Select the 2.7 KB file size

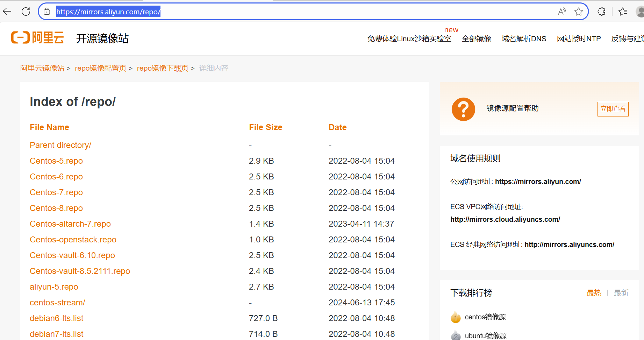pyautogui.click(x=262, y=287)
